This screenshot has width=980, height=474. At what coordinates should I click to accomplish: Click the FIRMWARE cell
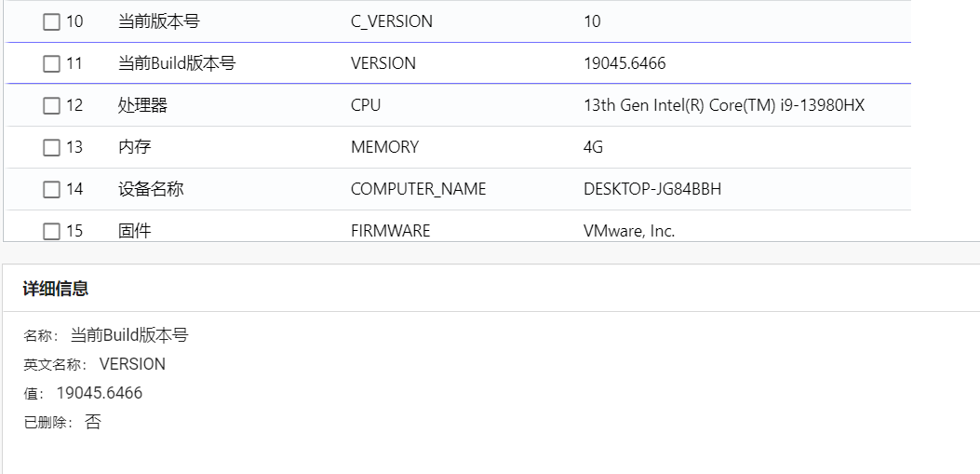[390, 231]
